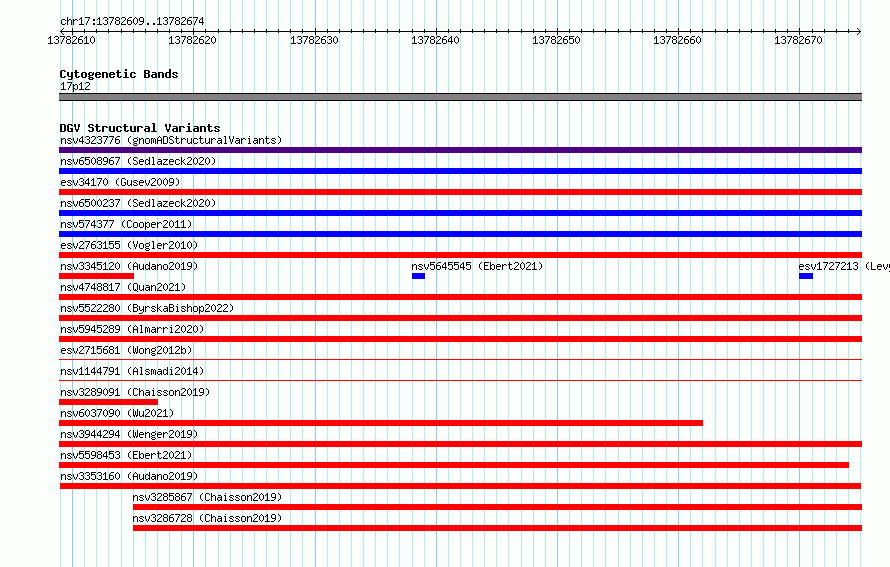The image size is (890, 567).
Task: Click ruler position 13782660
Action: pyautogui.click(x=678, y=40)
